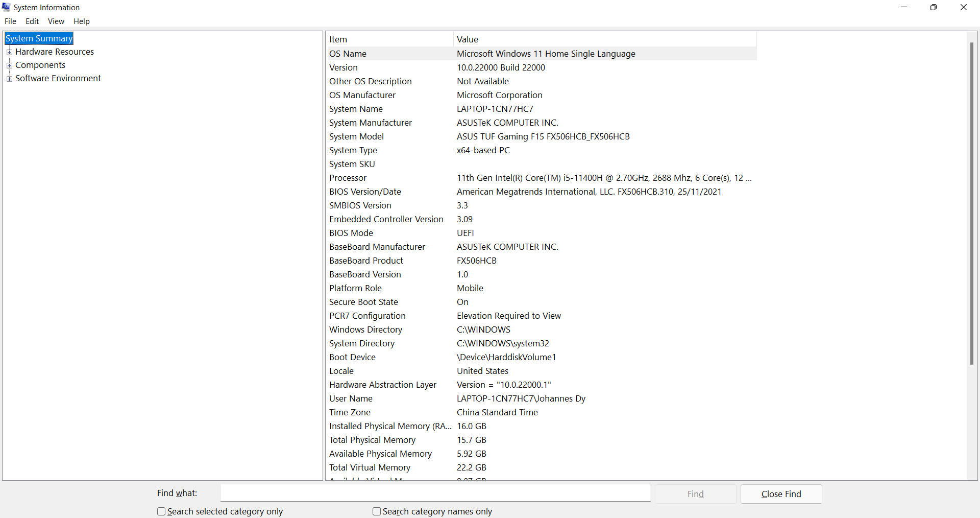Select the Processor row
This screenshot has width=980, height=518.
click(x=541, y=178)
